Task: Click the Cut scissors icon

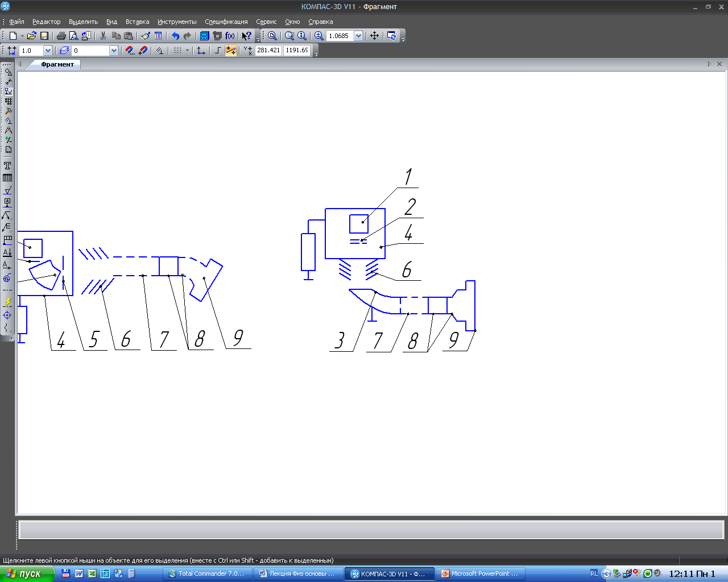Action: point(104,36)
